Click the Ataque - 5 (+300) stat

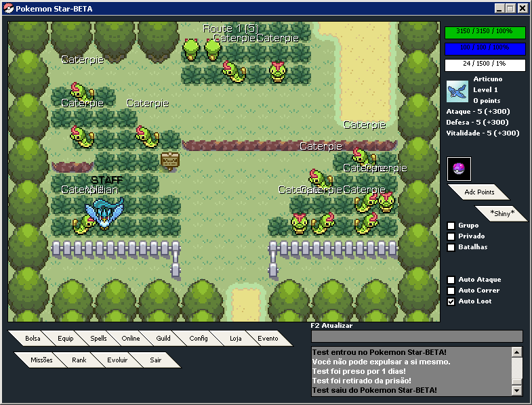click(478, 112)
